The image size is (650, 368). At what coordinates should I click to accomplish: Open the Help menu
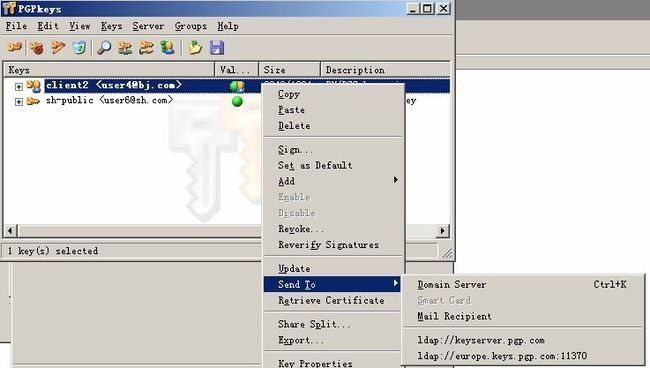point(228,26)
